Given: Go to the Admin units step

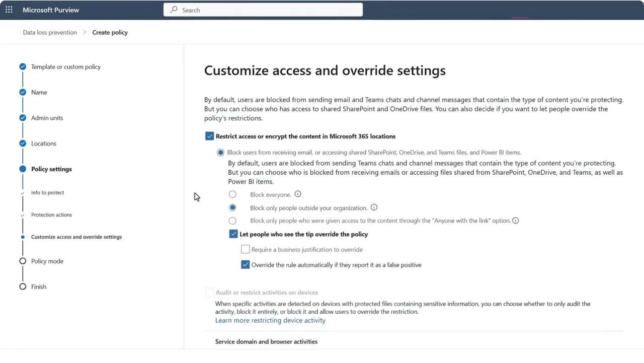Looking at the screenshot, I should point(47,118).
